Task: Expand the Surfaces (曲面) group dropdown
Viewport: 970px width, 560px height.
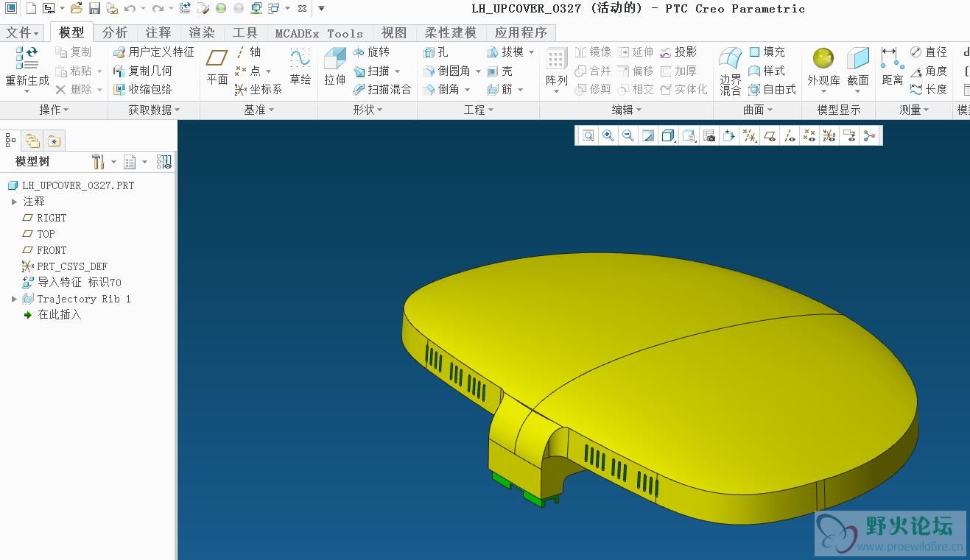Action: [758, 110]
